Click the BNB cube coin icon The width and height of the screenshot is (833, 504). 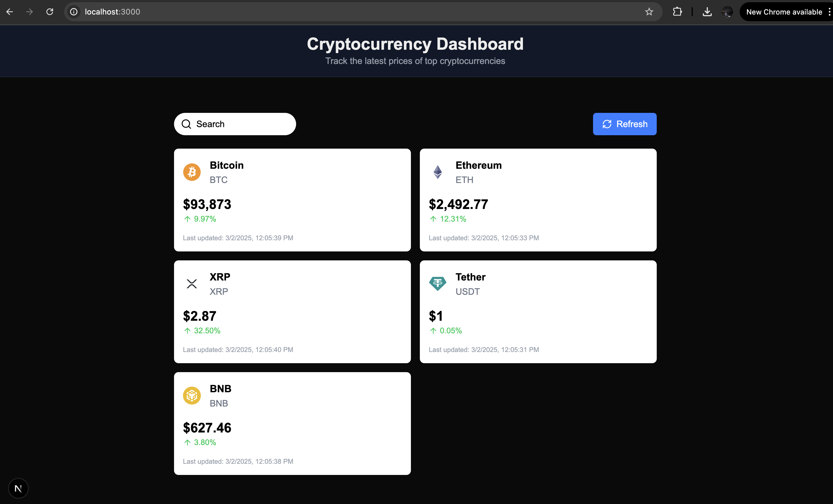[192, 395]
